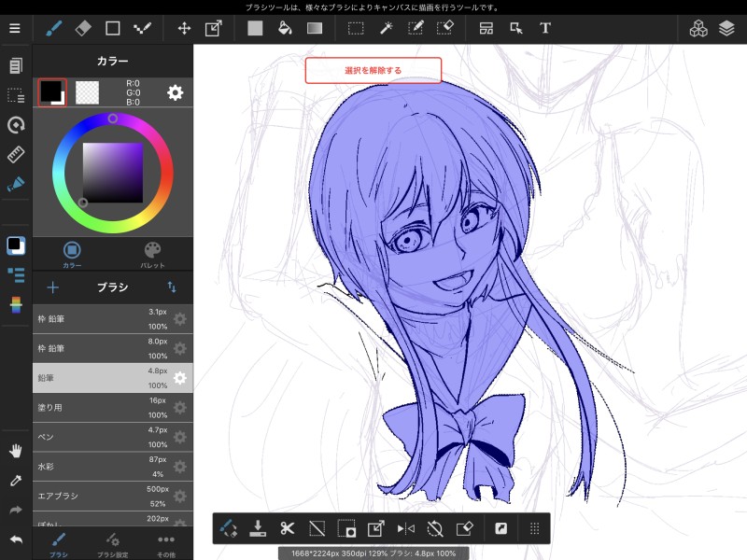
Task: Pick a shade in the saturation square
Action: pos(113,173)
